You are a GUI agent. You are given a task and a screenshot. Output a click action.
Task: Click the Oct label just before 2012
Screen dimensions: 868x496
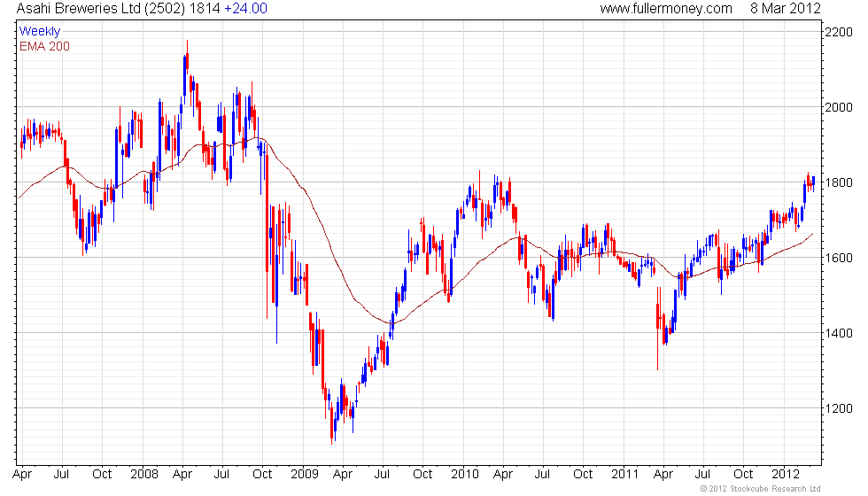click(x=743, y=475)
